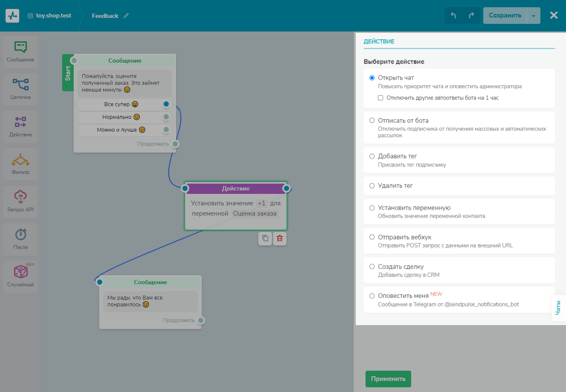Viewport: 566px width, 392px height.
Task: Add an API request (Запрос API) block
Action: pyautogui.click(x=20, y=202)
